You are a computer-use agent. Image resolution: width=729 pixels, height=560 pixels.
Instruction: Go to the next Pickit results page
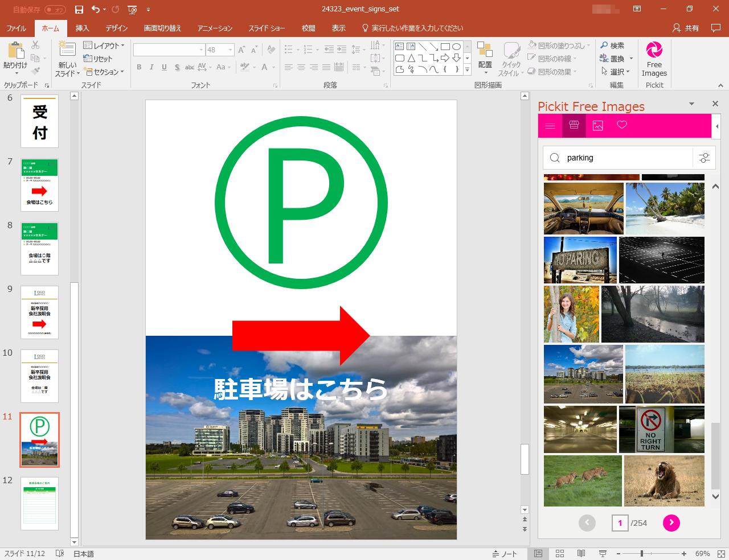[671, 522]
